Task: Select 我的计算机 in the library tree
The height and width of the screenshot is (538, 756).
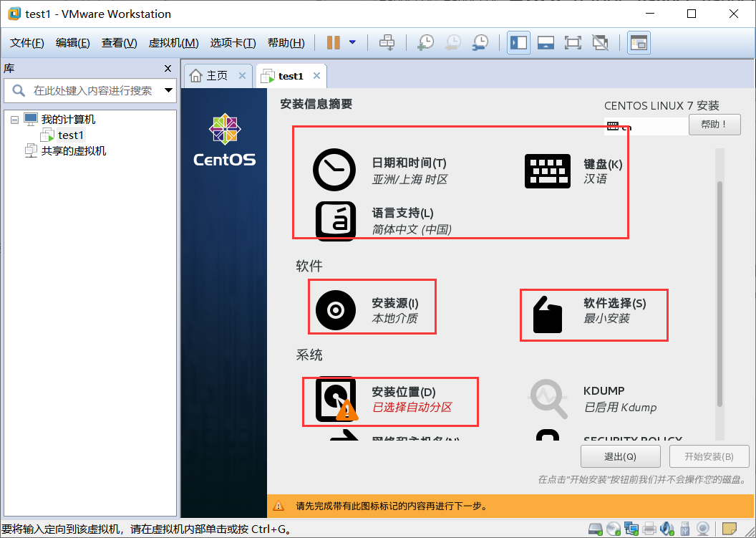Action: point(68,119)
